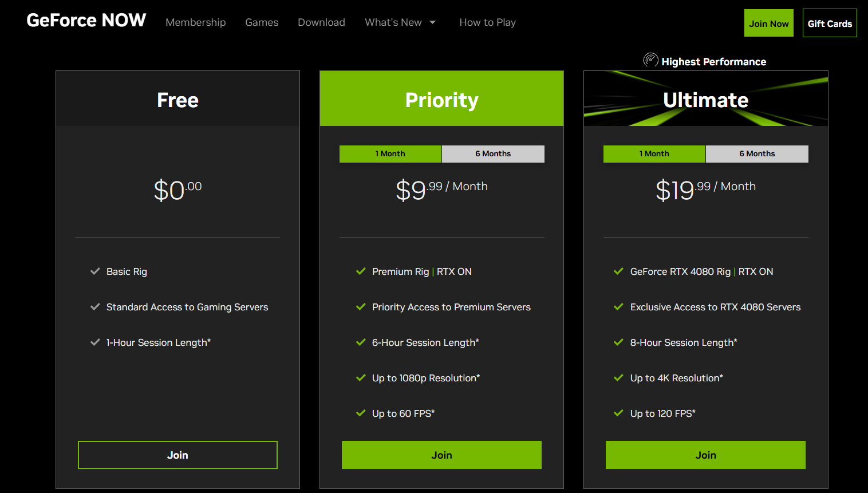868x493 pixels.
Task: Click checkmark beside 6-Hour Session Length
Action: point(361,342)
